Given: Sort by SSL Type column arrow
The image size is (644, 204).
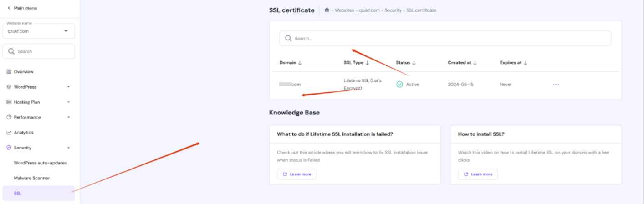Looking at the screenshot, I should 367,63.
